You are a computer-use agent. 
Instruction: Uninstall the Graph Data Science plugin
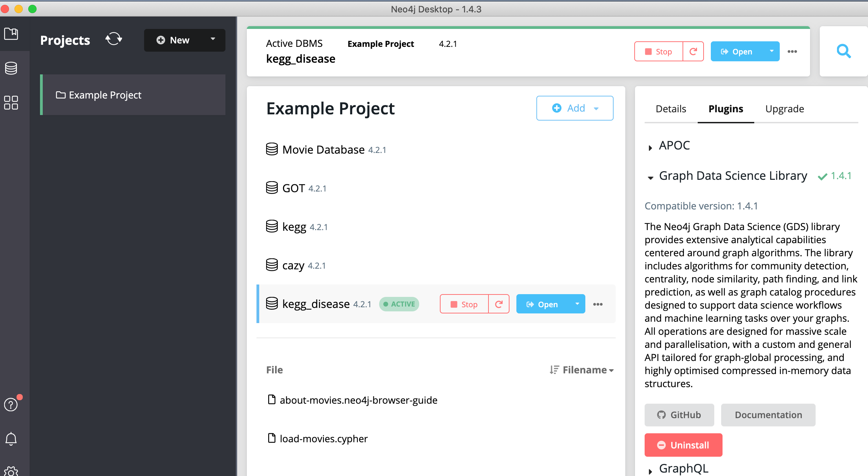tap(683, 445)
